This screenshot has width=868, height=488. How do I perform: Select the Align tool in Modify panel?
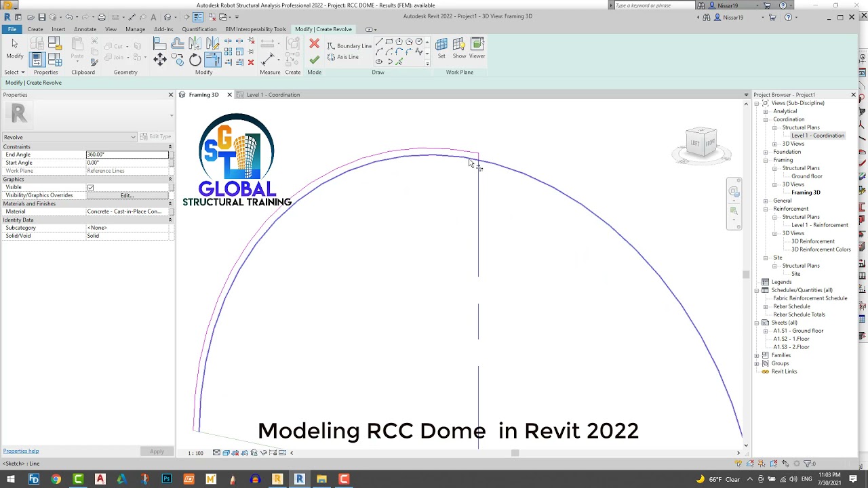(x=160, y=44)
